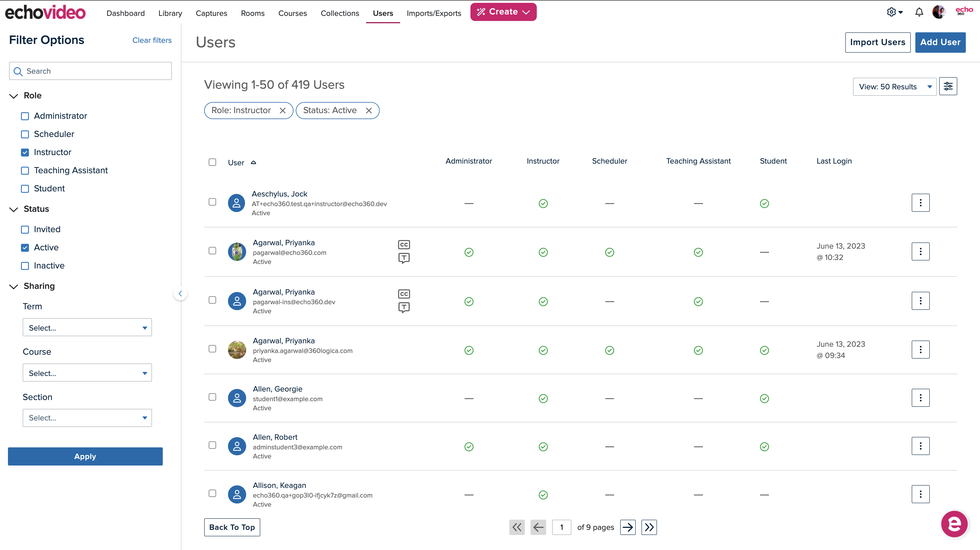Select all users header checkbox

(212, 162)
